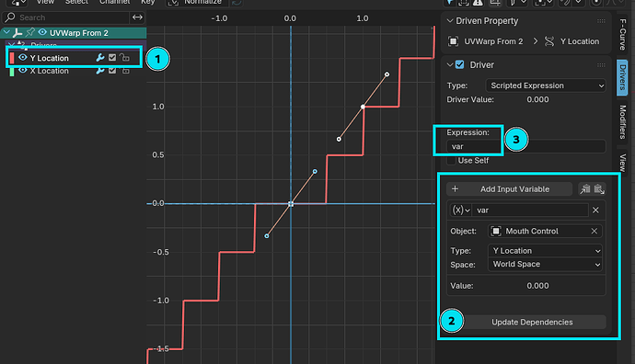Switch to the Drivers sidebar tab
The width and height of the screenshot is (635, 364).
[622, 77]
